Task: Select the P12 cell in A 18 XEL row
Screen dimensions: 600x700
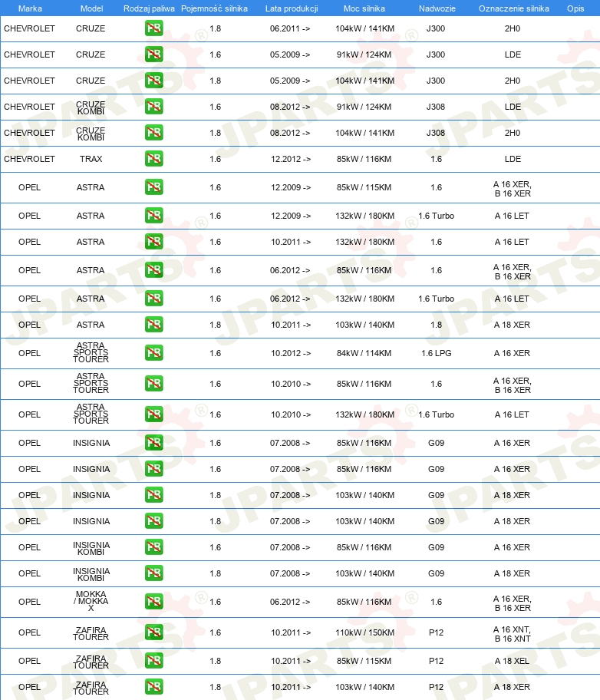Action: pos(436,661)
